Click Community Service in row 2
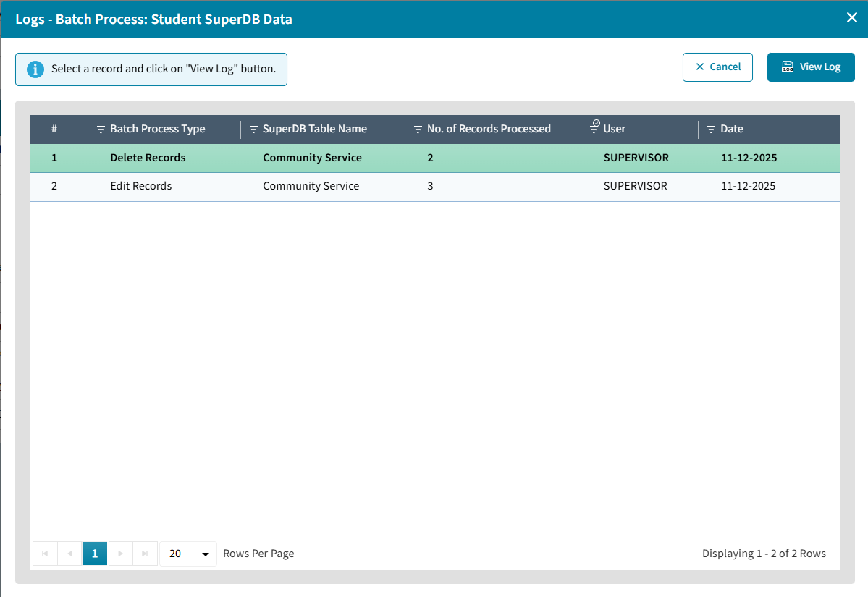Screen dimensions: 868x597 click(x=311, y=186)
